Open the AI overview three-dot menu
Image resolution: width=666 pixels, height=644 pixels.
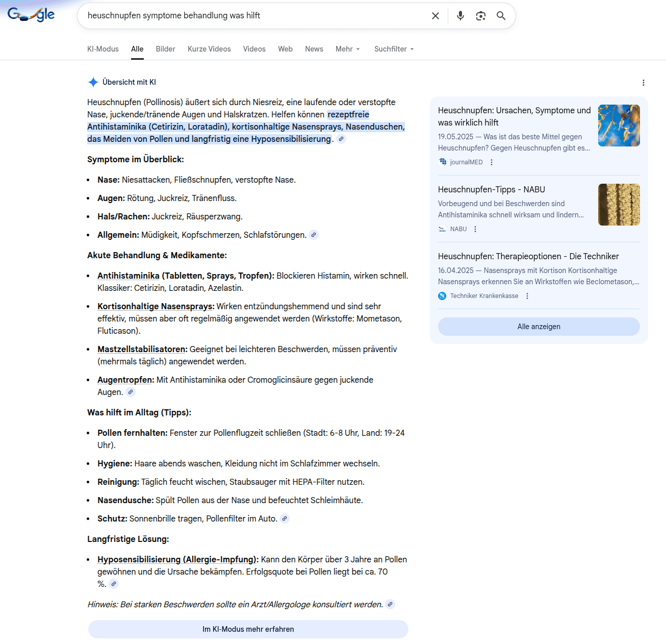tap(644, 82)
